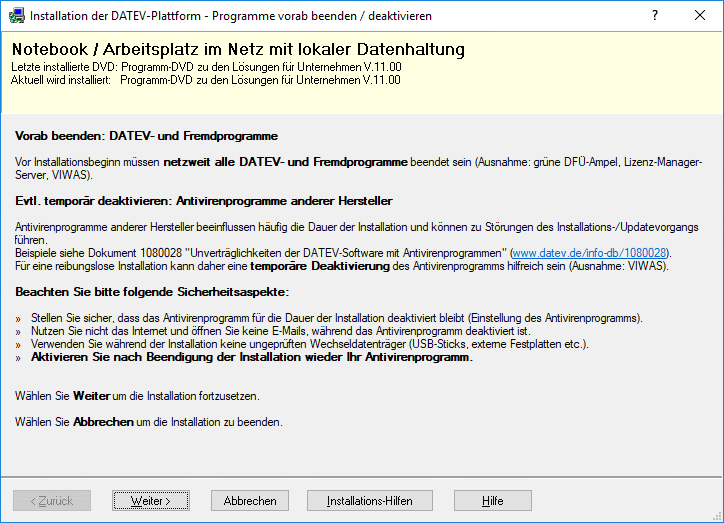
Task: Continue installation with Weiter button
Action: 151,500
